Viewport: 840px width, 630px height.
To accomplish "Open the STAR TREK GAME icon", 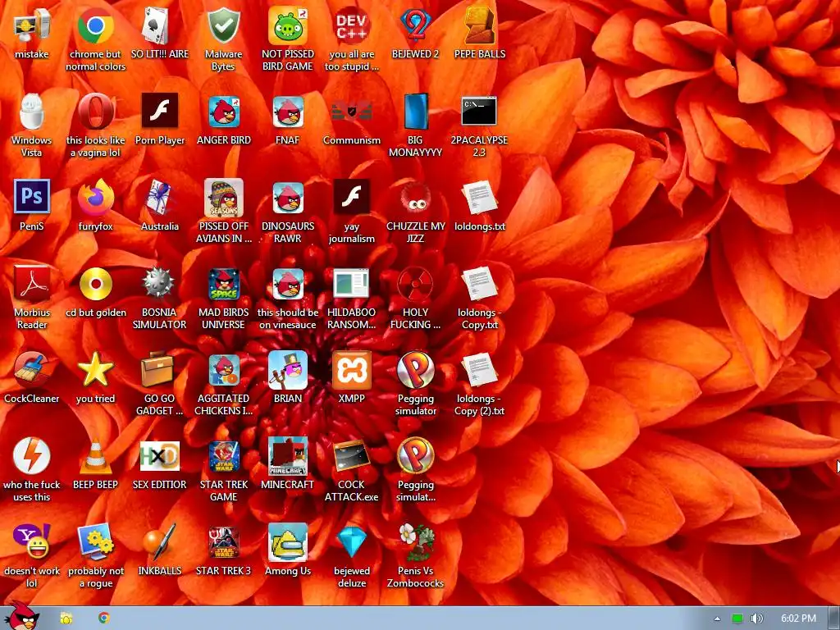I will point(223,456).
